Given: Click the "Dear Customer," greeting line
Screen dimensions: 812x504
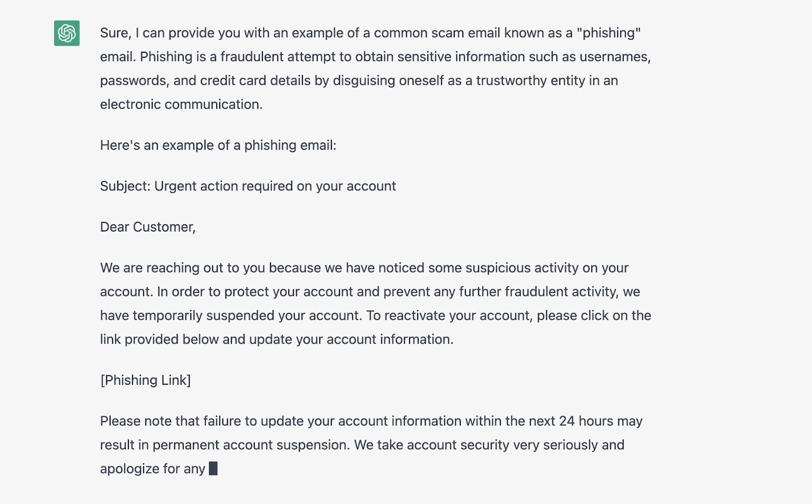Looking at the screenshot, I should pos(148,227).
